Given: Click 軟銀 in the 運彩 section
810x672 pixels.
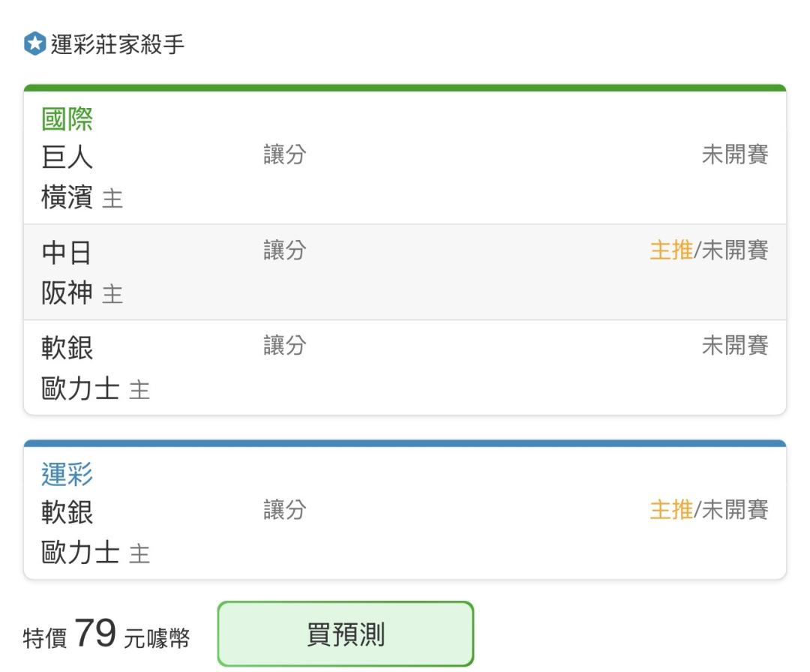Looking at the screenshot, I should pos(67,512).
